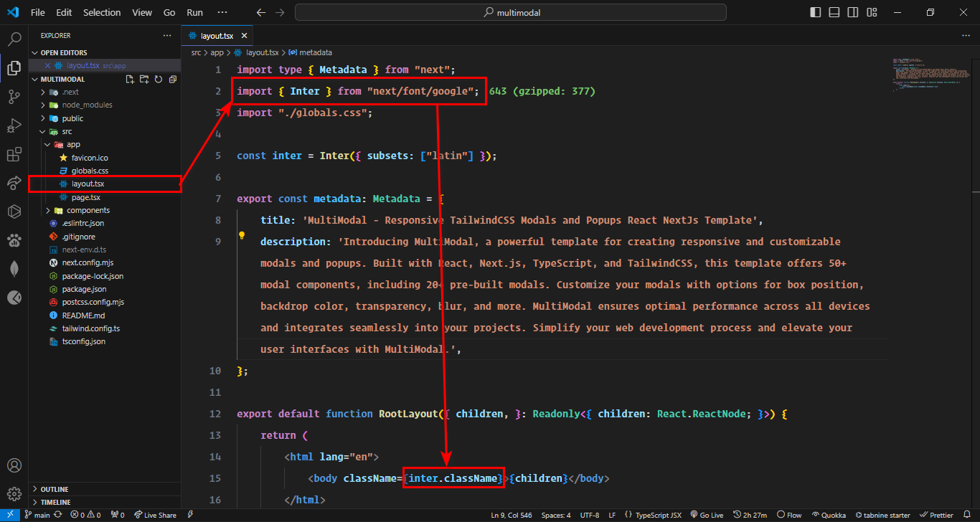Open Explorer views and more actions menu
Viewport: 980px width, 522px height.
167,35
